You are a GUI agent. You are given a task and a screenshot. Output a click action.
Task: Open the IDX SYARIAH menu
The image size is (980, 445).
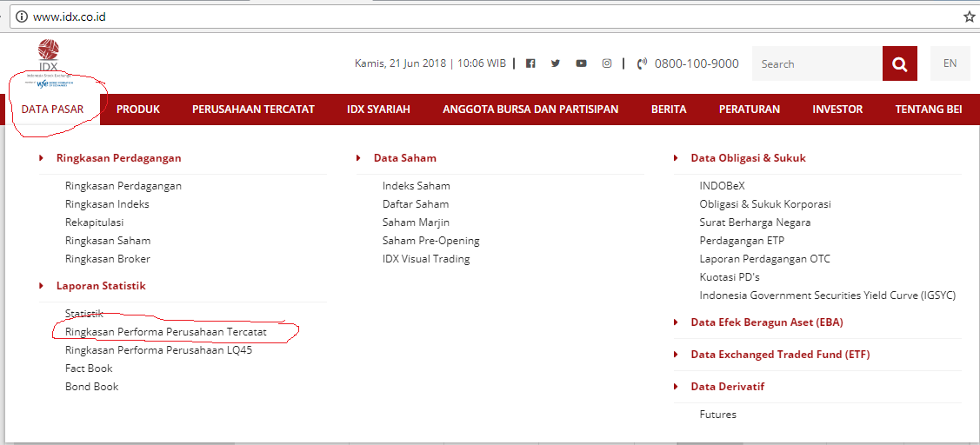click(379, 110)
